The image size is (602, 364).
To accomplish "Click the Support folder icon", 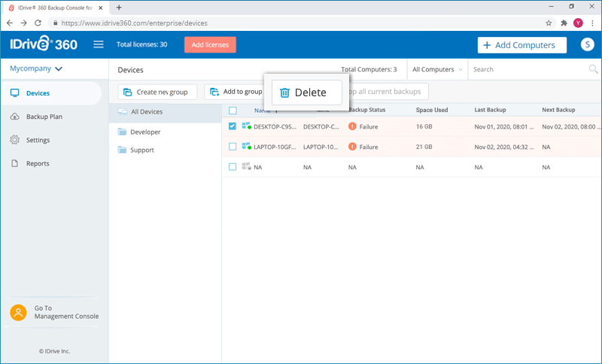I will 122,150.
